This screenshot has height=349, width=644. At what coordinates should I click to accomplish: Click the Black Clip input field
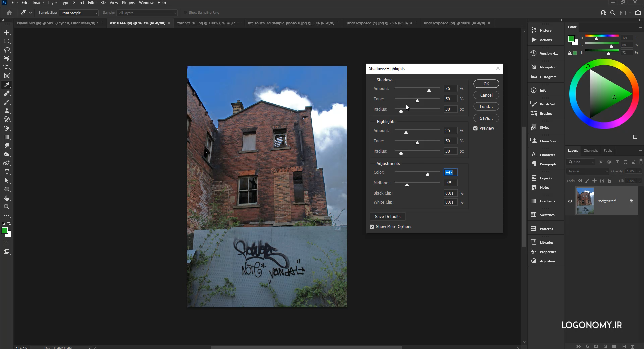coord(450,193)
